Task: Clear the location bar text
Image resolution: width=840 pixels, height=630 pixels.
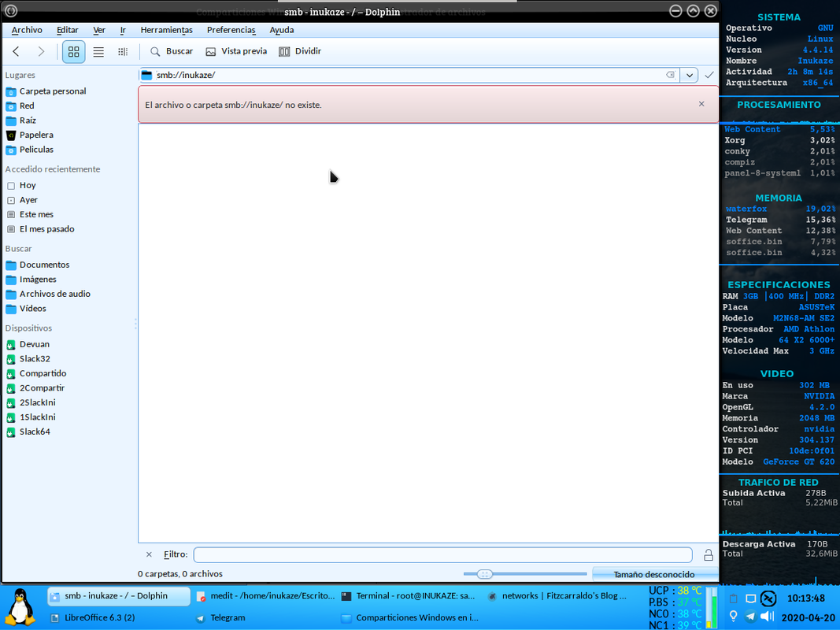Action: point(670,75)
